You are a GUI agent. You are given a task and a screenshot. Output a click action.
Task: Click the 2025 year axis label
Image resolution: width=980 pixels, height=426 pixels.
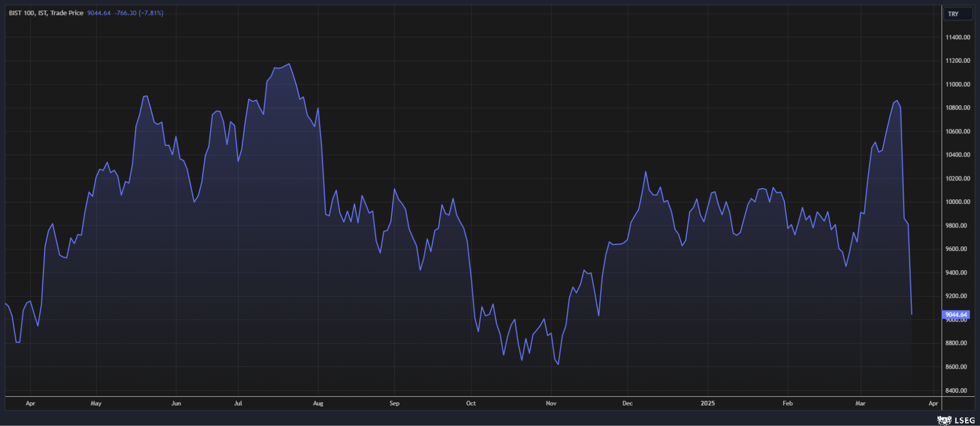708,403
